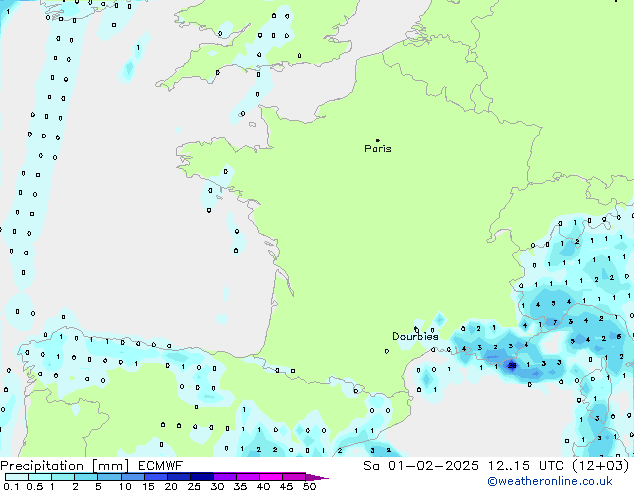Click the magenta legend swatch before 45
The image size is (634, 490).
(x=271, y=477)
